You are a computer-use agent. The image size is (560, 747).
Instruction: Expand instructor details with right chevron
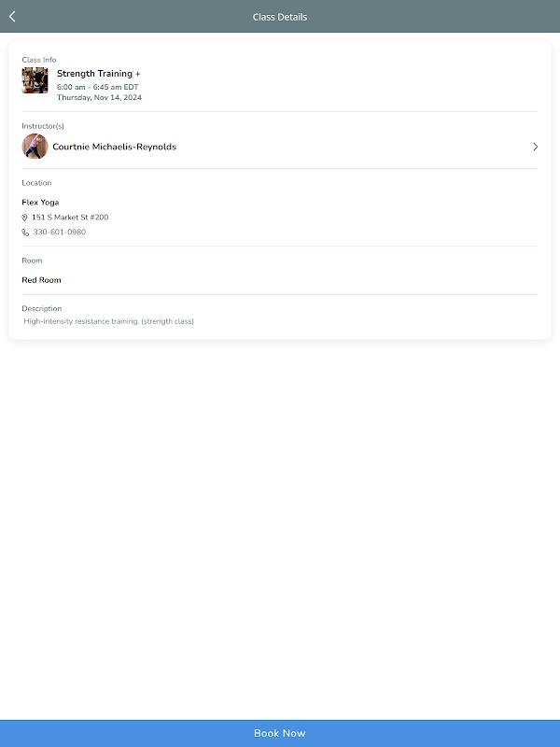[x=535, y=147]
